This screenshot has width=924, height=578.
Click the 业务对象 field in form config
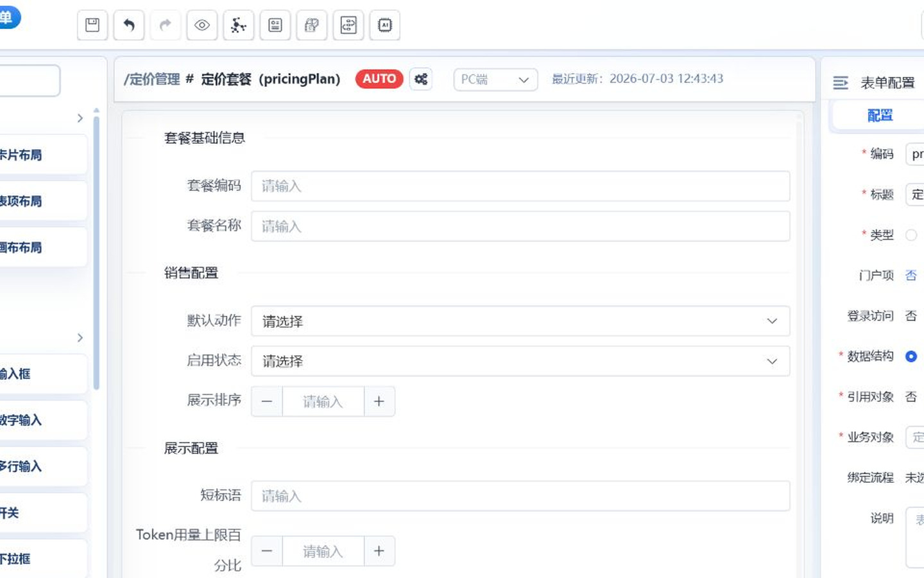tap(915, 437)
